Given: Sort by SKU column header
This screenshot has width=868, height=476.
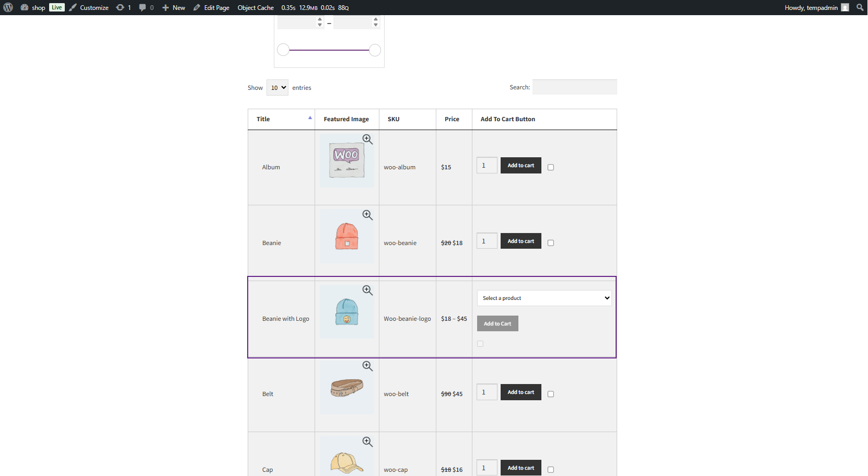Looking at the screenshot, I should click(408, 119).
